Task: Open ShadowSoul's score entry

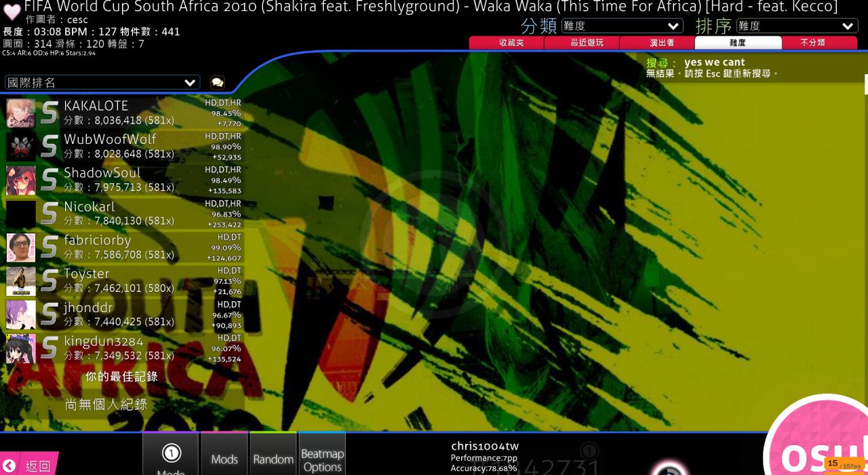Action: coord(123,180)
